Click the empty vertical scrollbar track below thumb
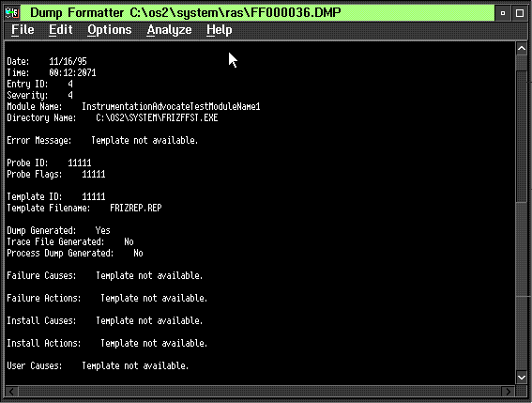This screenshot has height=403, width=532. 522,287
